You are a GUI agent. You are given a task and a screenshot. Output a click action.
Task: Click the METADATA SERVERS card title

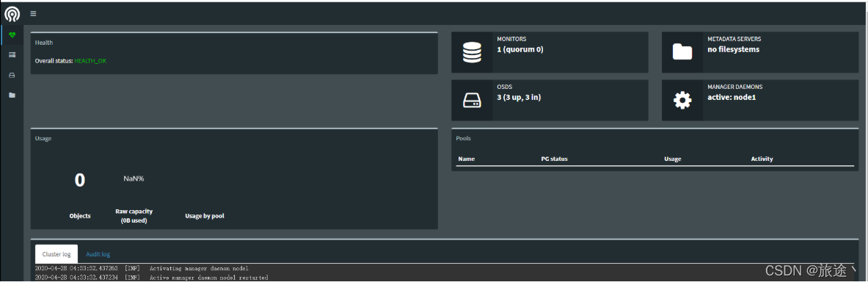tap(734, 40)
